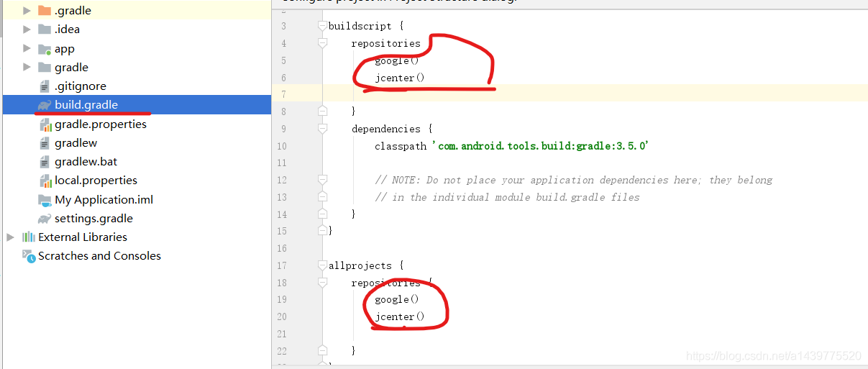Select the gradle folder row

tap(137, 67)
